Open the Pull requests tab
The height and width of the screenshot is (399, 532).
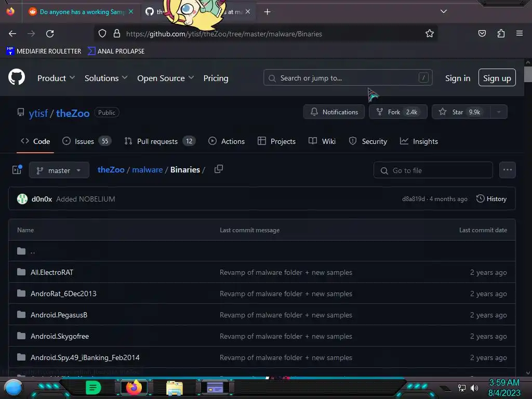(160, 141)
